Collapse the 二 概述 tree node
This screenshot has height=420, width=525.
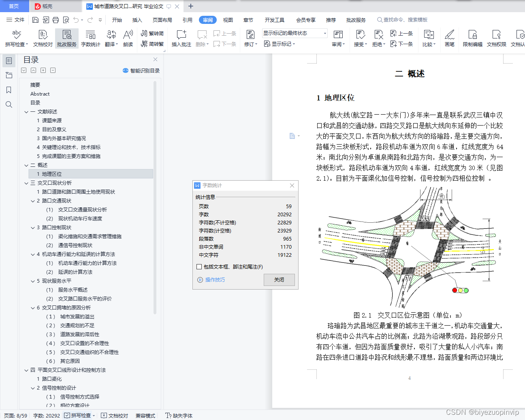[26, 165]
